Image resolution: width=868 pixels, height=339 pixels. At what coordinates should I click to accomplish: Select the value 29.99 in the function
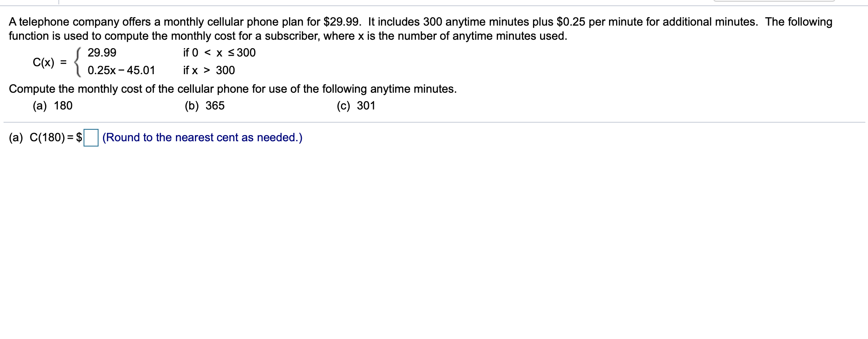coord(101,53)
